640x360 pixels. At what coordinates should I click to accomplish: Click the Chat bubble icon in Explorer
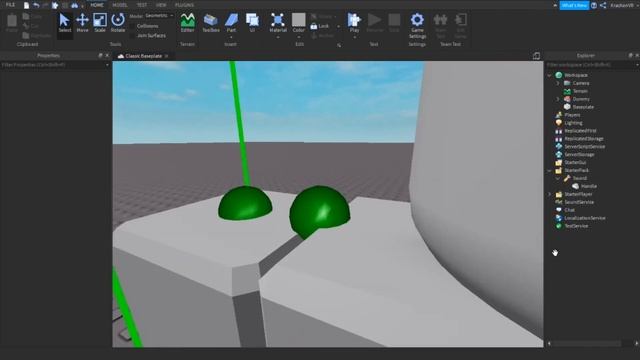[x=559, y=210]
